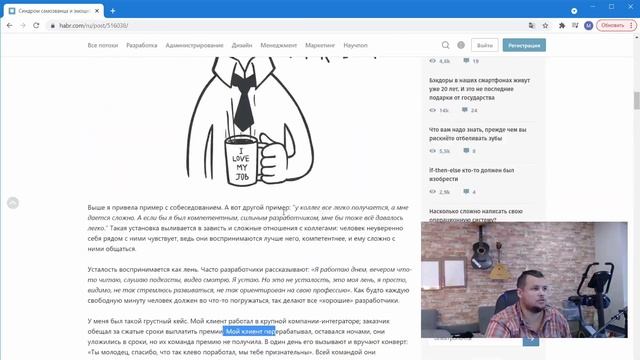The height and width of the screenshot is (360, 640).
Task: Open the Администрирование section
Action: click(x=194, y=45)
